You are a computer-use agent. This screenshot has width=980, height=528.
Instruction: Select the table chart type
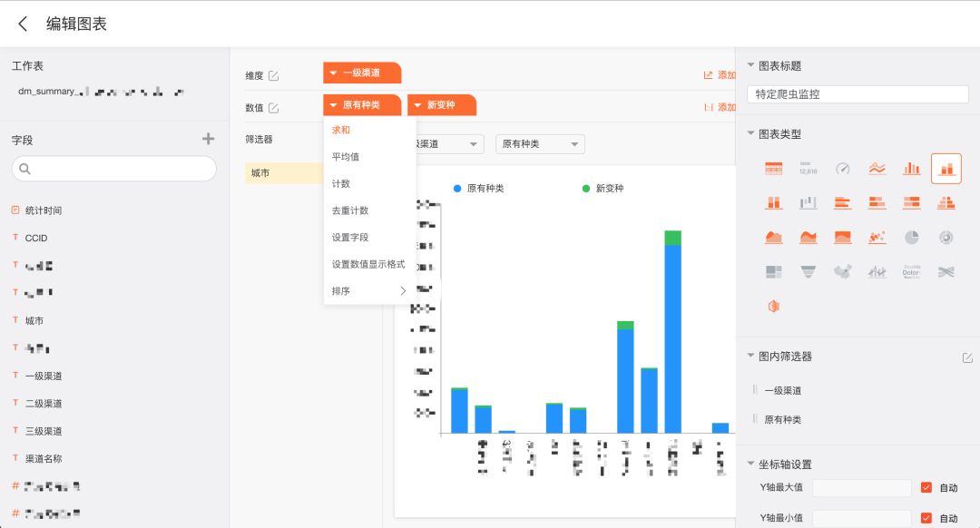point(774,168)
